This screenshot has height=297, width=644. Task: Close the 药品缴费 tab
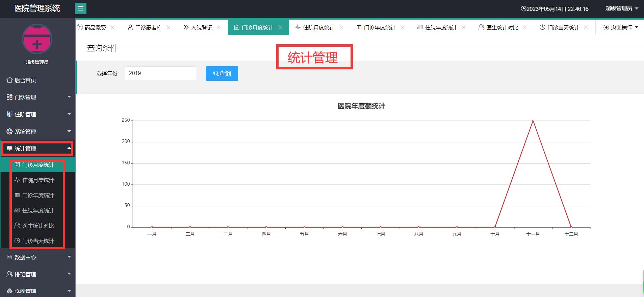click(113, 27)
